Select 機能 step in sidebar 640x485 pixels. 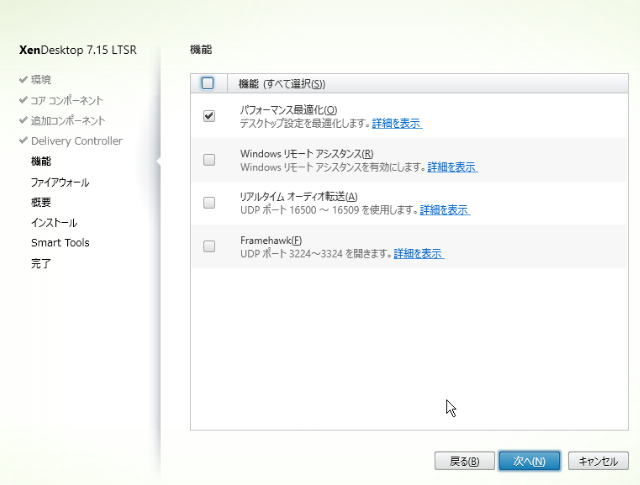(41, 161)
